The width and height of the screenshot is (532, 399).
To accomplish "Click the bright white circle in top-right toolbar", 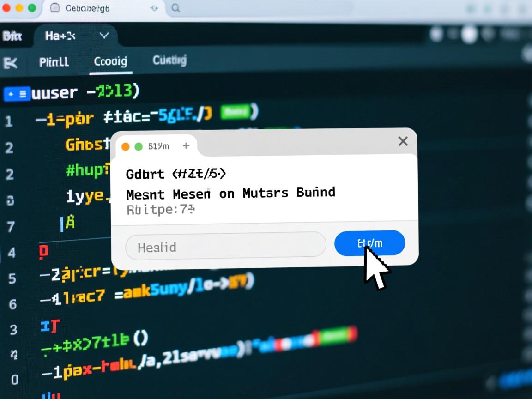I will pos(469,35).
